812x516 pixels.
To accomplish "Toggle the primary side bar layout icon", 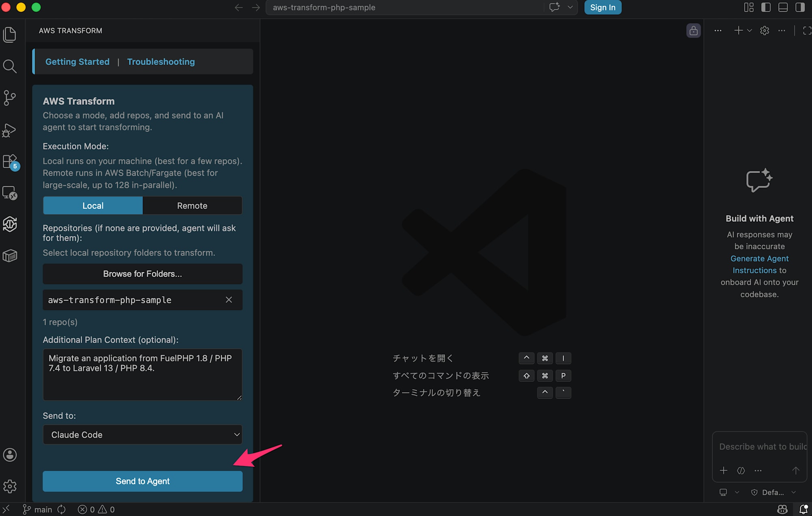I will coord(766,7).
